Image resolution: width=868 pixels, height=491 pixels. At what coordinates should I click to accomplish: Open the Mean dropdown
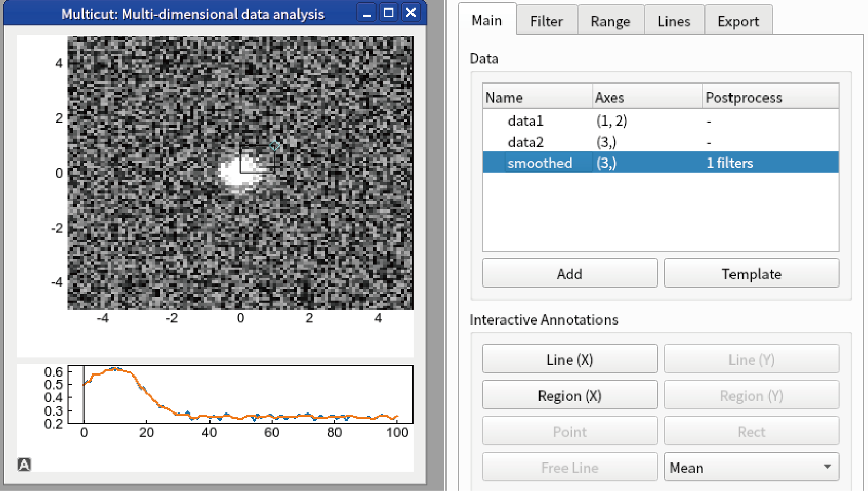tap(751, 467)
